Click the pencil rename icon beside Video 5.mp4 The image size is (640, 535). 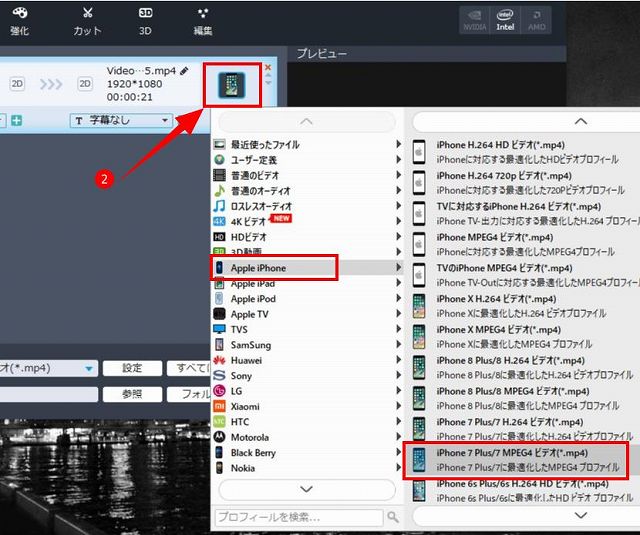(x=184, y=71)
